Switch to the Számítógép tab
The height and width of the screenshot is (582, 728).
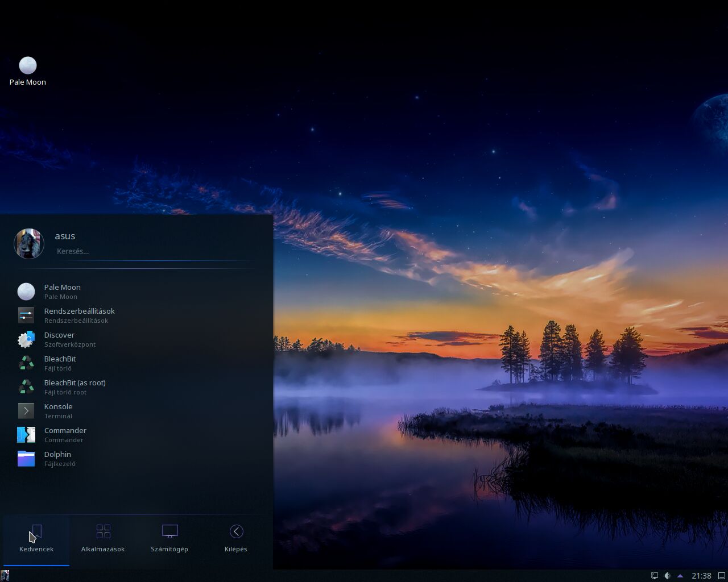[x=169, y=540]
